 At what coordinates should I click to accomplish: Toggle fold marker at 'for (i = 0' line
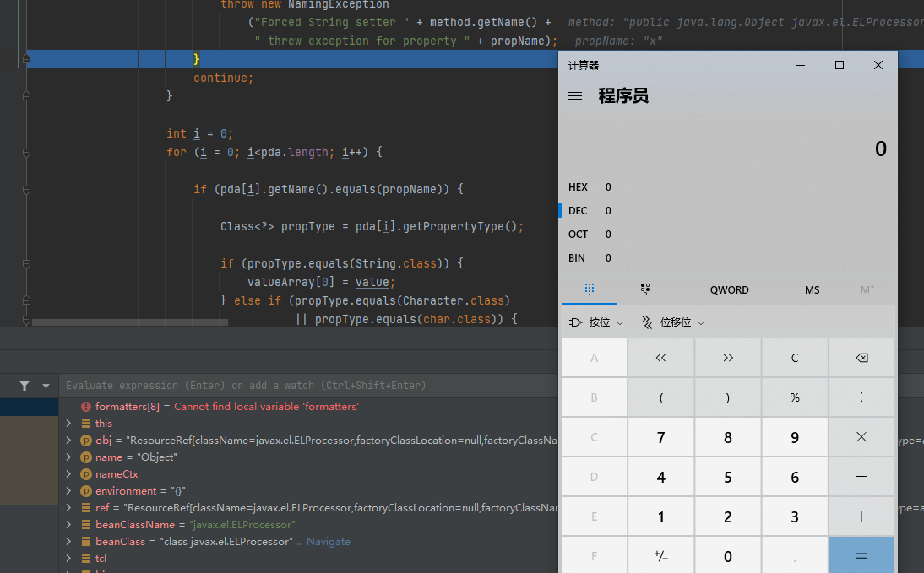click(26, 153)
